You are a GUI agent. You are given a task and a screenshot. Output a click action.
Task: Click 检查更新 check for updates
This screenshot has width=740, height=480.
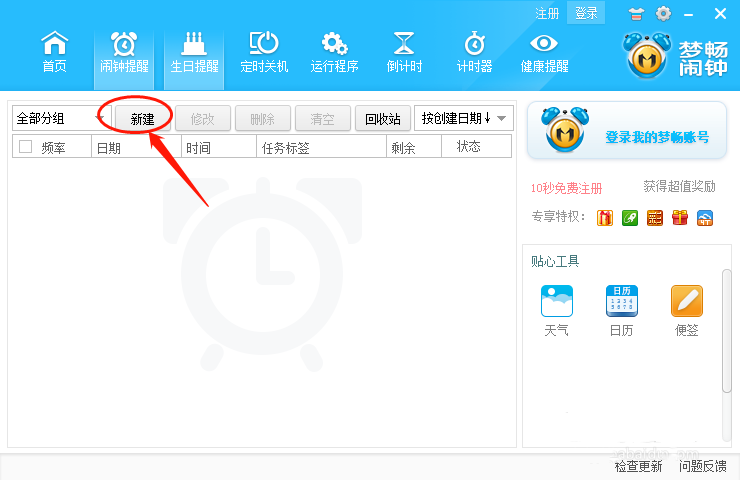(x=638, y=466)
